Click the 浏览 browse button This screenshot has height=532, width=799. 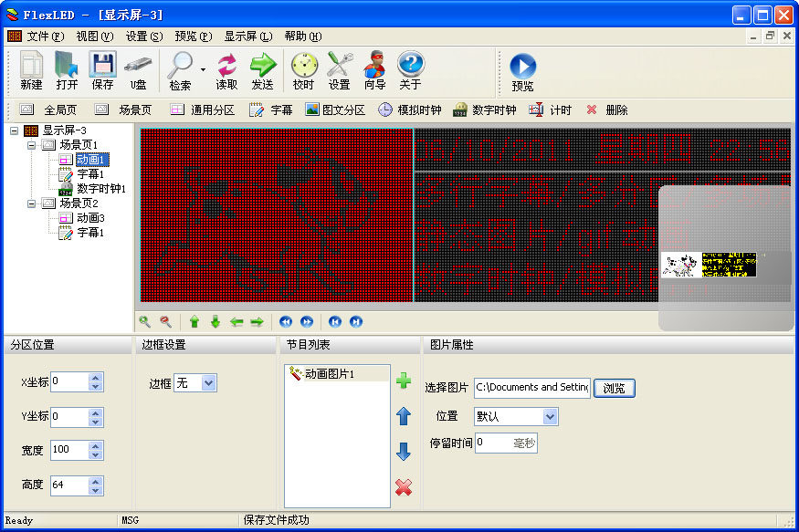[613, 387]
